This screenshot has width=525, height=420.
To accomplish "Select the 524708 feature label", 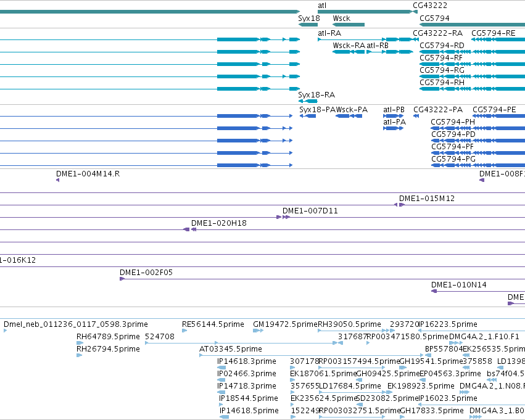I will click(160, 337).
